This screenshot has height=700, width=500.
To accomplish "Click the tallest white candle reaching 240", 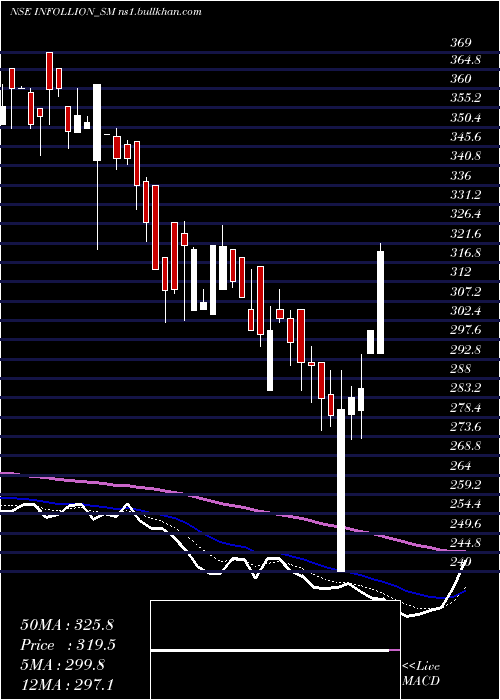I will tap(341, 471).
